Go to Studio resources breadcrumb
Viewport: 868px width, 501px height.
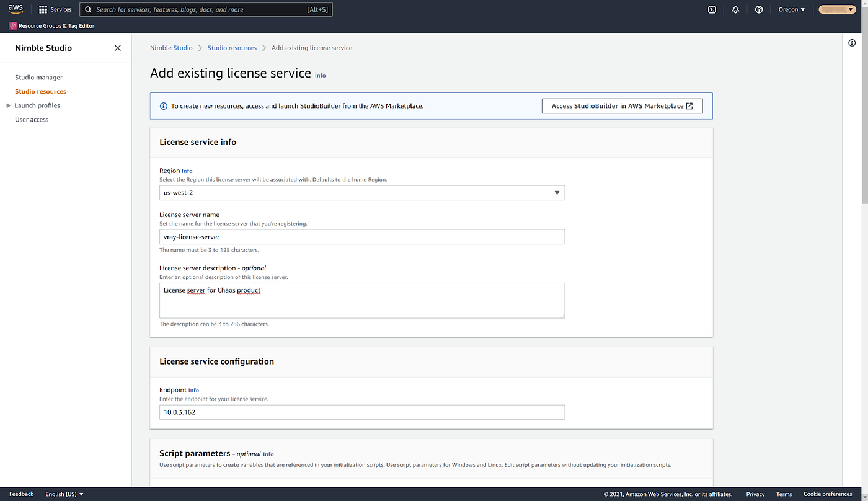232,48
